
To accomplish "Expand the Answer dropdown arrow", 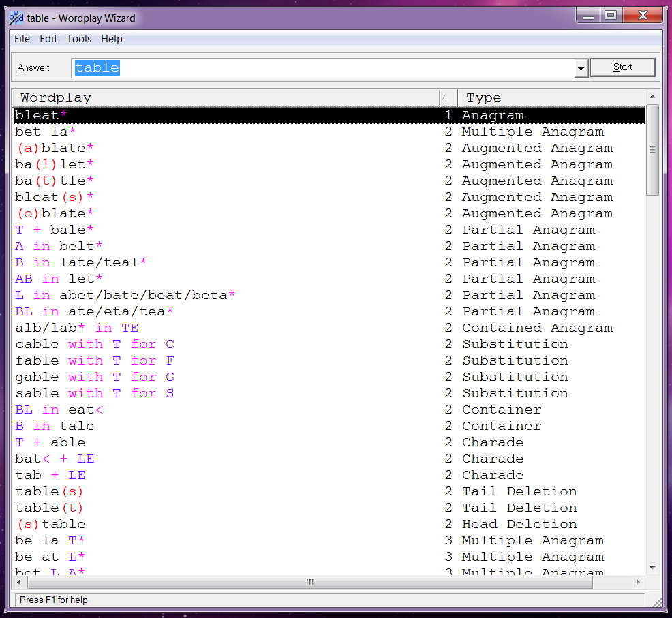I will pyautogui.click(x=581, y=68).
